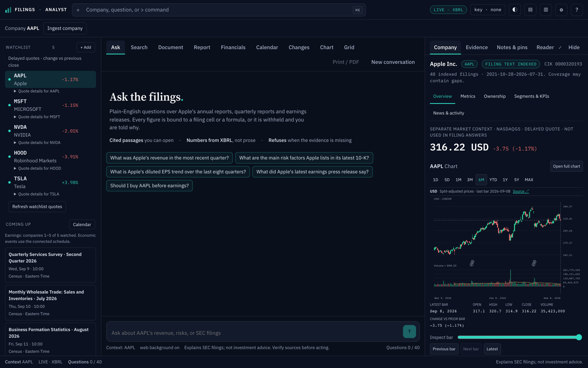This screenshot has height=368, width=588.
Task: Click the column layout icon beside settings
Action: tap(546, 10)
